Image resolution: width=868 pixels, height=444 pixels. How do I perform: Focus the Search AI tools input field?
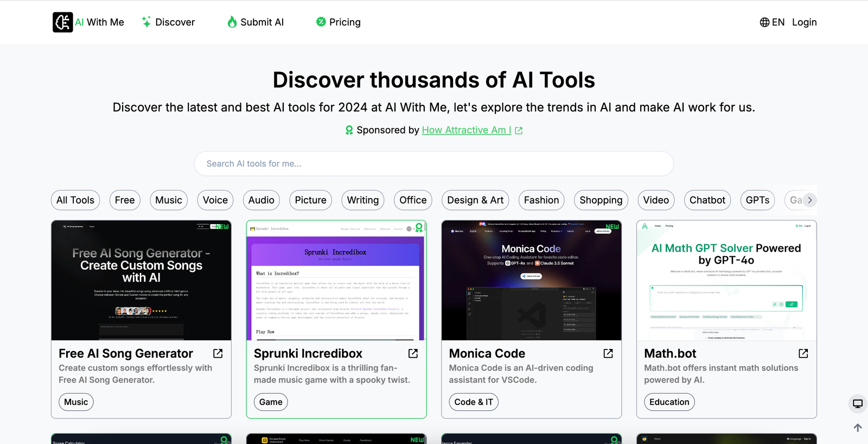click(434, 163)
